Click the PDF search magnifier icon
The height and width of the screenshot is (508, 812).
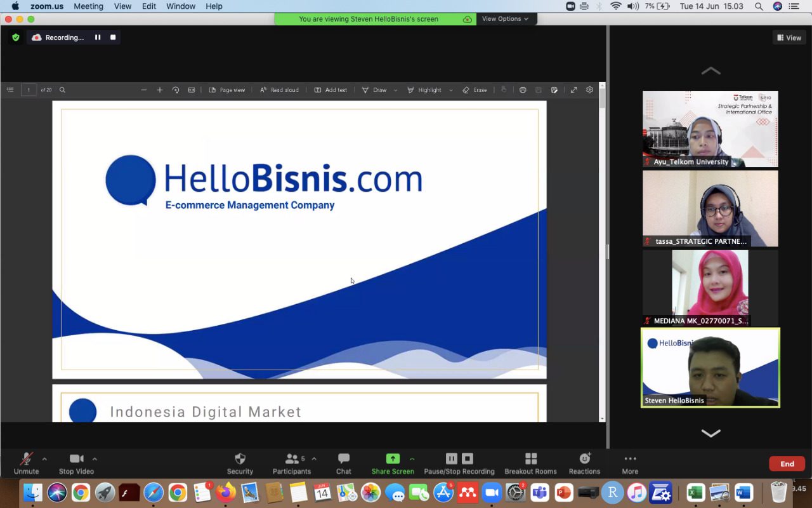(x=62, y=90)
